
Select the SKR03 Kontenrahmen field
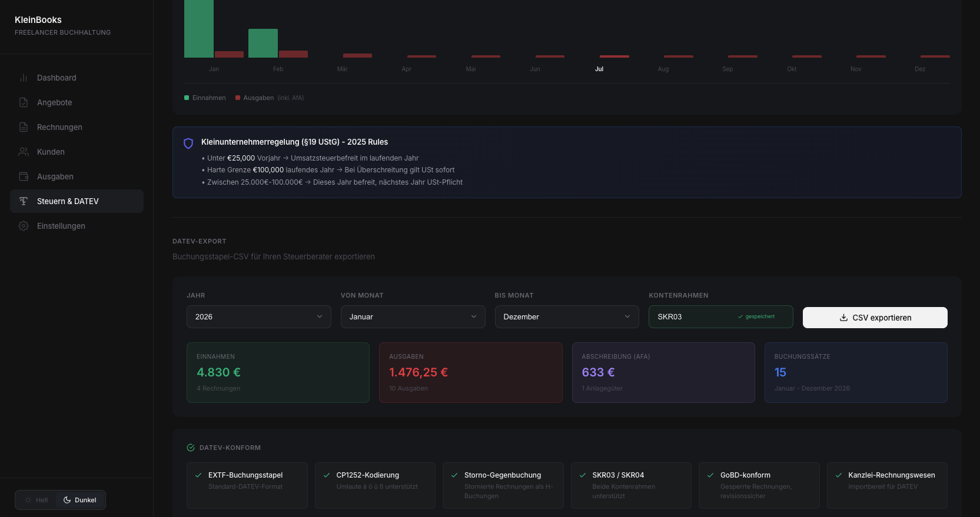tap(721, 316)
